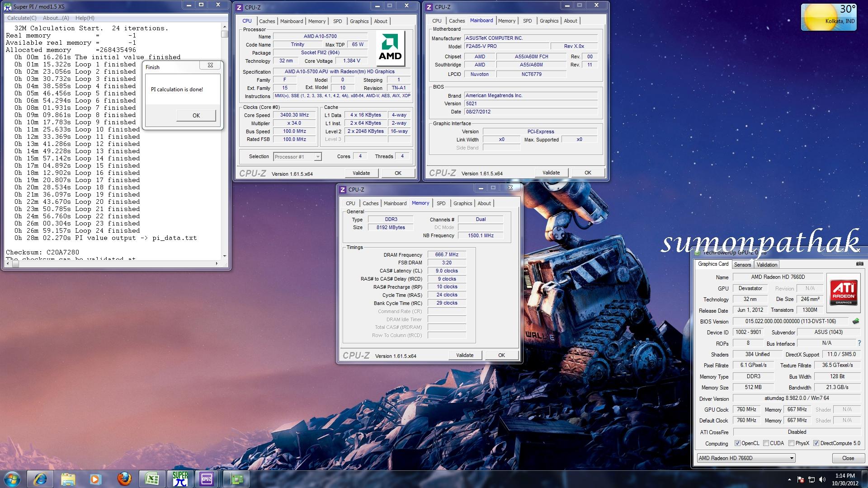Launch Firefox from the taskbar
The image size is (868, 488).
click(x=124, y=479)
